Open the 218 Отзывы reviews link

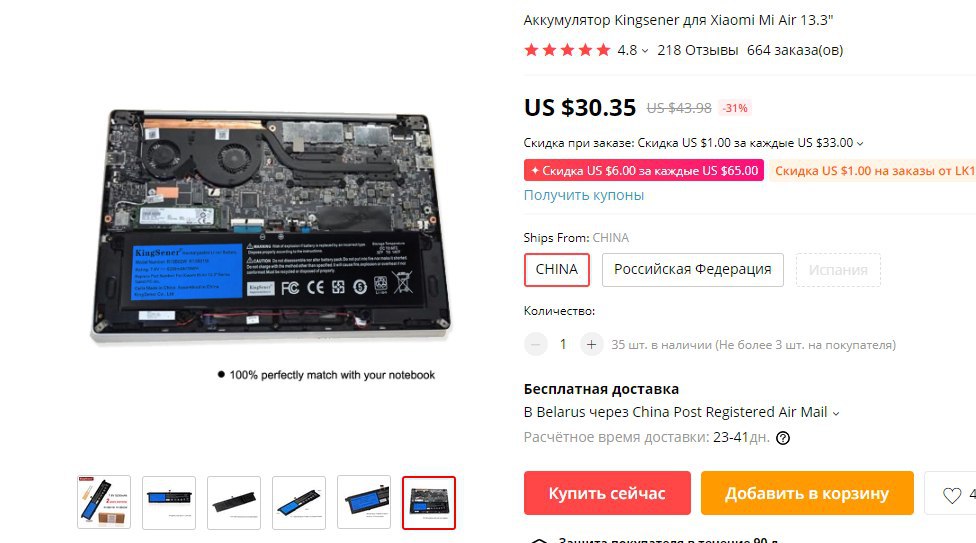tap(698, 50)
